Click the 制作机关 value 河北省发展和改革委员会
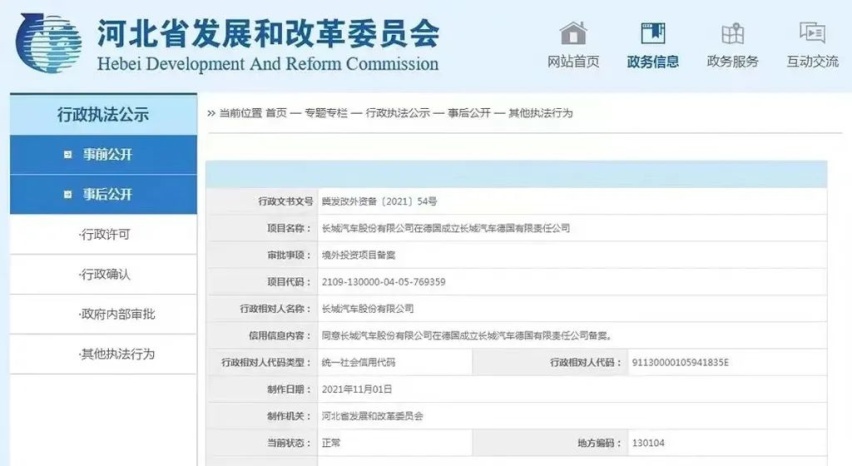Viewport: 852px width, 466px height. click(x=372, y=417)
